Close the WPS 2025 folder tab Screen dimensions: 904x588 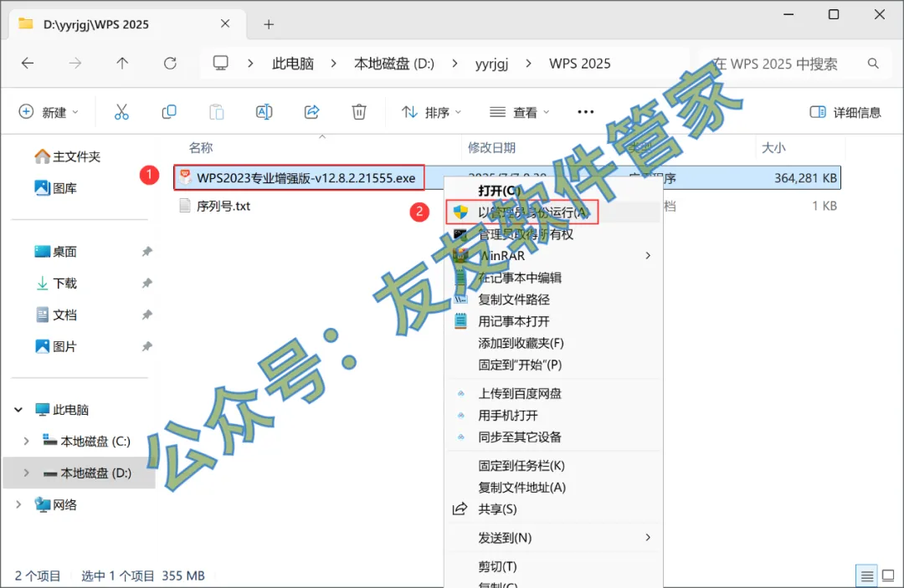[225, 23]
